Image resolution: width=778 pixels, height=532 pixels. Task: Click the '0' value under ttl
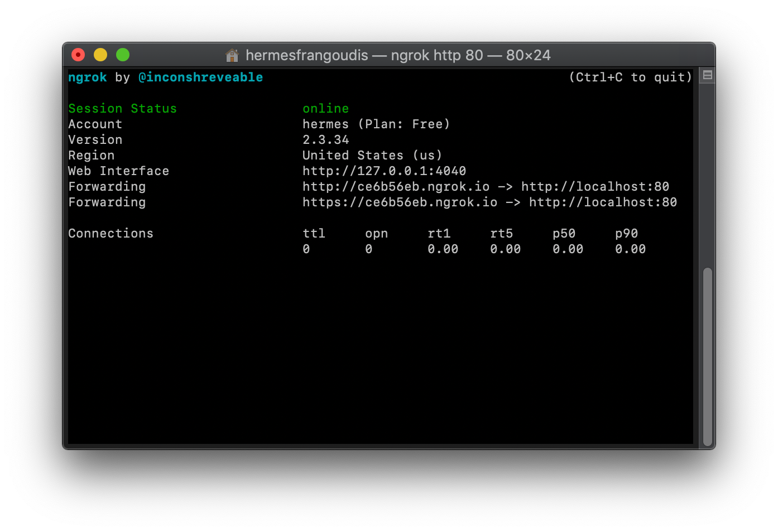click(x=306, y=249)
